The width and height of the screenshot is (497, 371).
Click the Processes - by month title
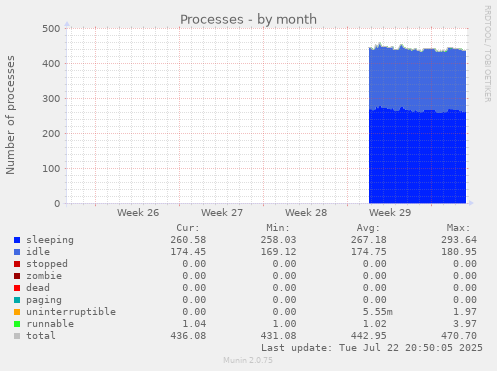tap(248, 20)
